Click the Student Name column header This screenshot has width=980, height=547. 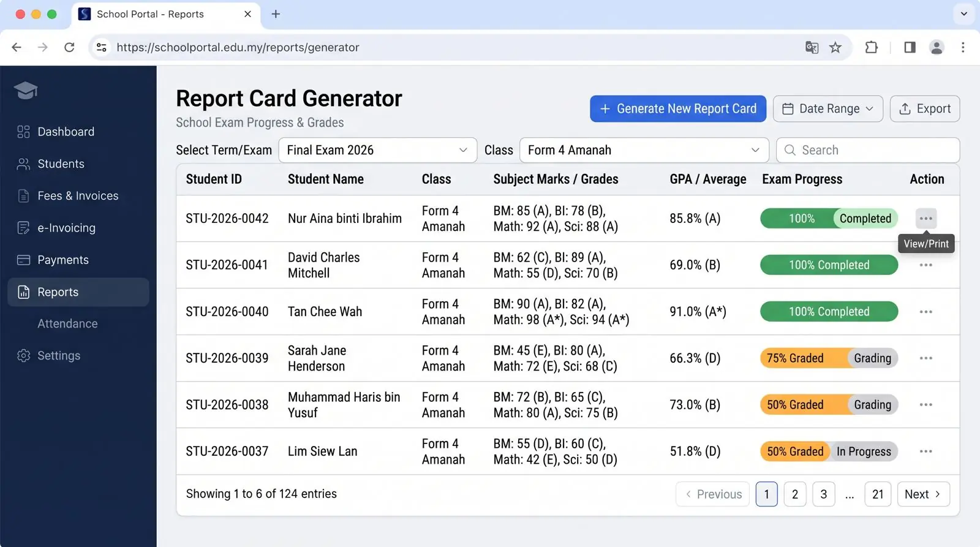point(325,179)
